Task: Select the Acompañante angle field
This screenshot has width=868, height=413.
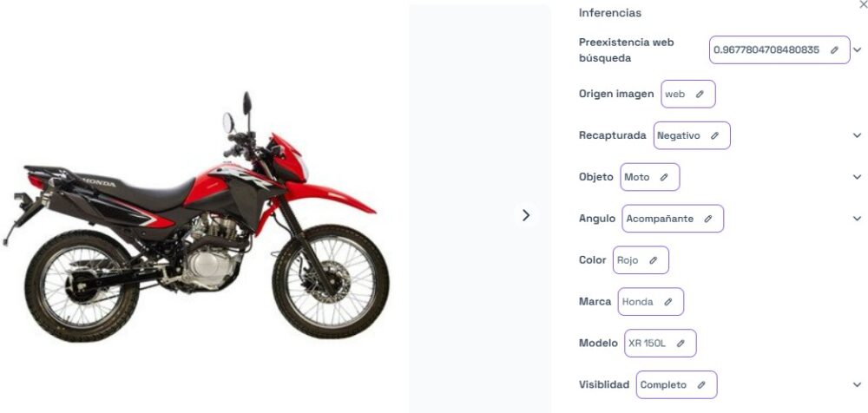Action: click(673, 219)
